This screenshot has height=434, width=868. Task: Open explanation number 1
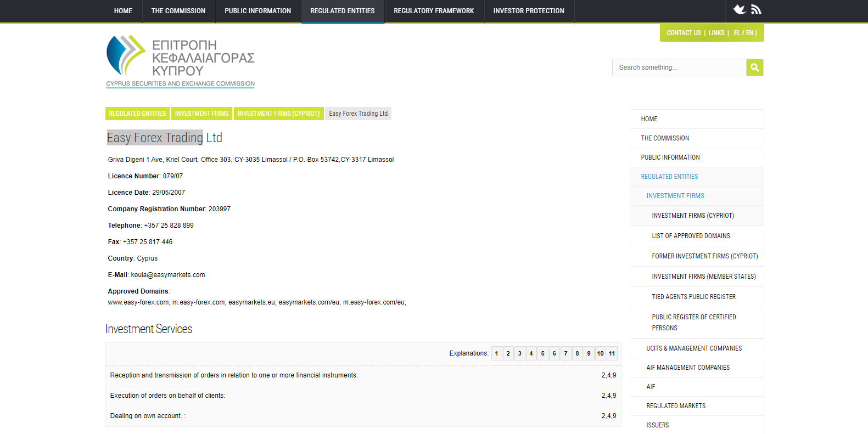pyautogui.click(x=496, y=353)
